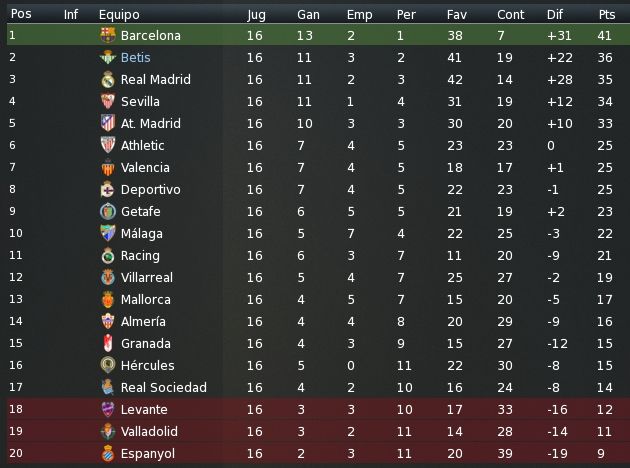Sort standings by Dif column header
The height and width of the screenshot is (468, 630).
(x=554, y=14)
